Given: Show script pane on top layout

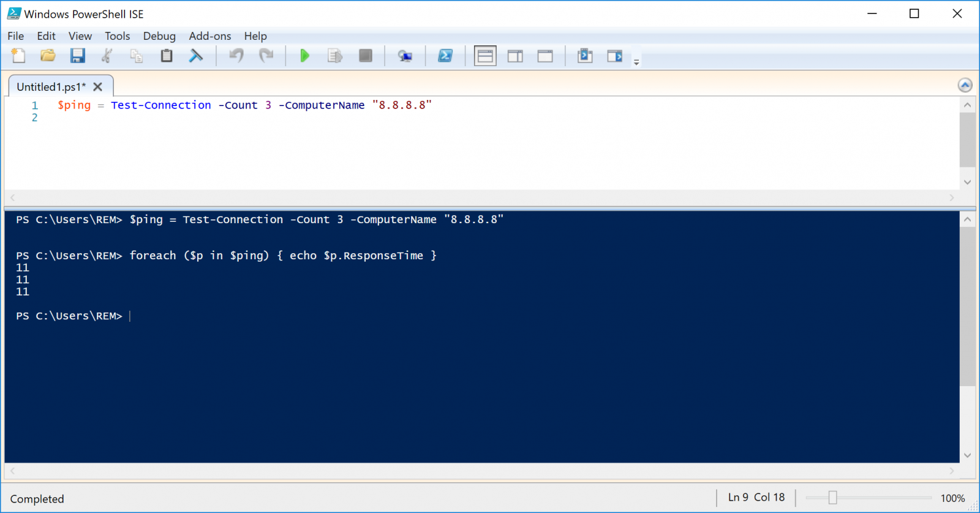Looking at the screenshot, I should pos(485,56).
